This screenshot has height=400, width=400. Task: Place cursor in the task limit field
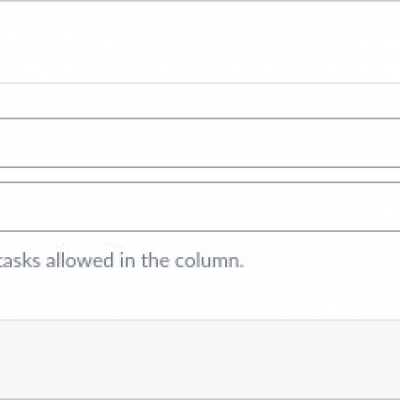coord(200,207)
